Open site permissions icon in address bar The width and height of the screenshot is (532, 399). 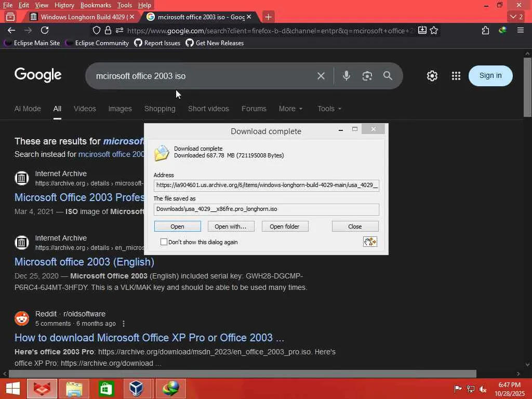pyautogui.click(x=119, y=31)
